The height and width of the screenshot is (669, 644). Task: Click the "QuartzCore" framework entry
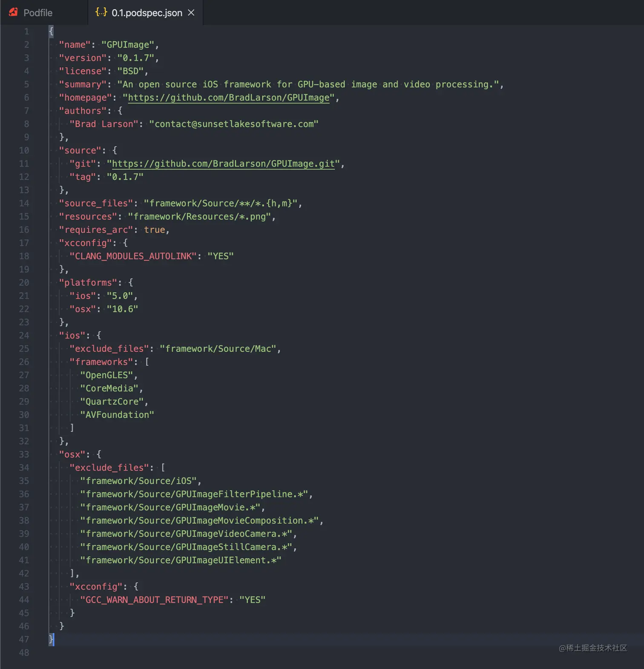[112, 402]
